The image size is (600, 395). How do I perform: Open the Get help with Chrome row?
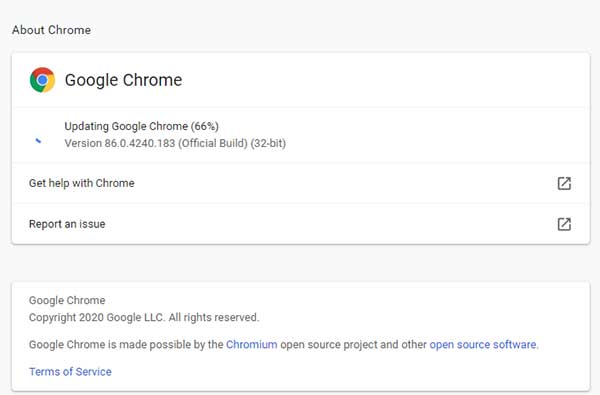coord(301,183)
